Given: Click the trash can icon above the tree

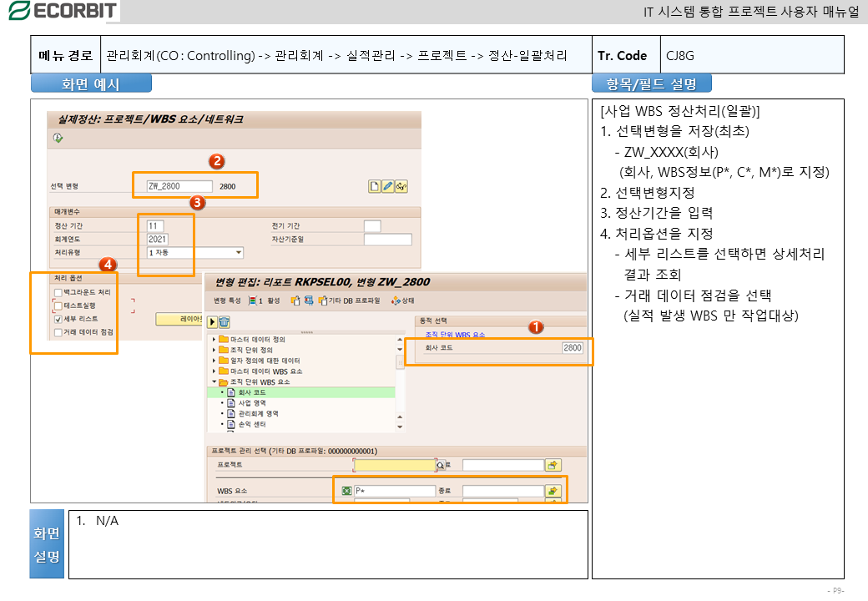Looking at the screenshot, I should click(x=225, y=322).
